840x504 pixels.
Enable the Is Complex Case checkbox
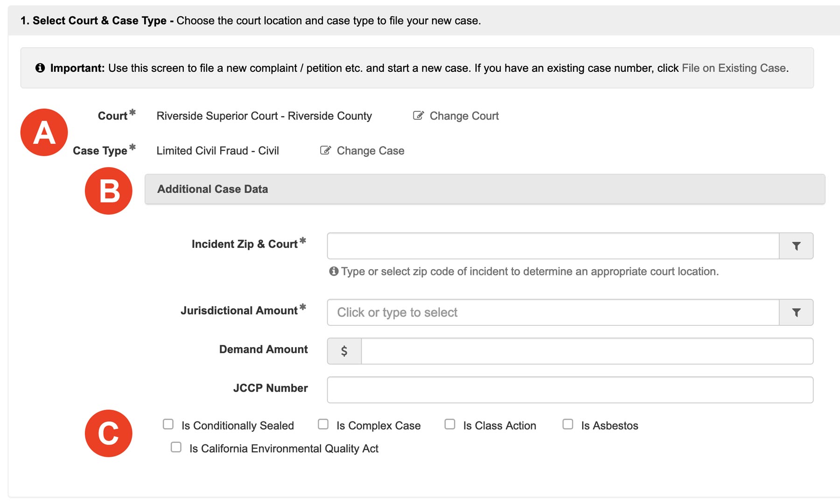click(322, 424)
